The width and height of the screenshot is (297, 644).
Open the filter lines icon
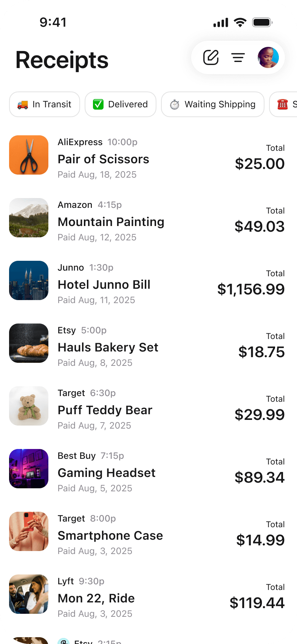click(x=238, y=57)
